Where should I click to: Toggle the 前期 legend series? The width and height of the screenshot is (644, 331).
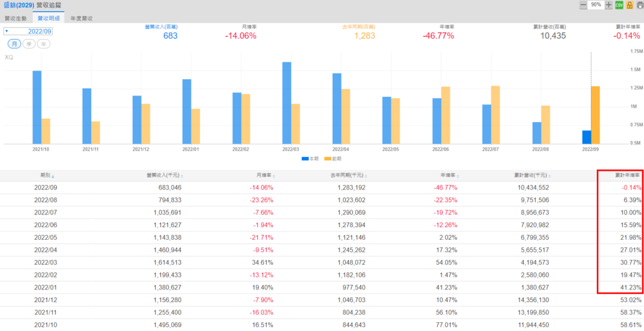(x=333, y=159)
